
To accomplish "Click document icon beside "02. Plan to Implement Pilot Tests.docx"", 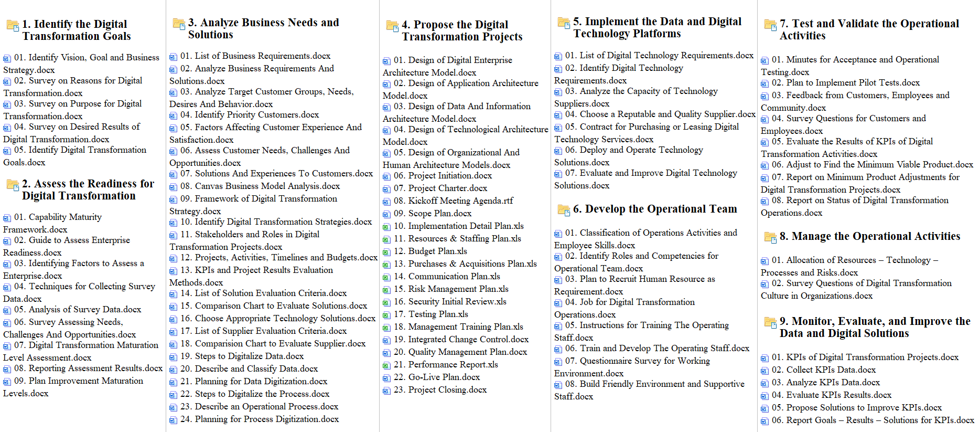I will 764,83.
